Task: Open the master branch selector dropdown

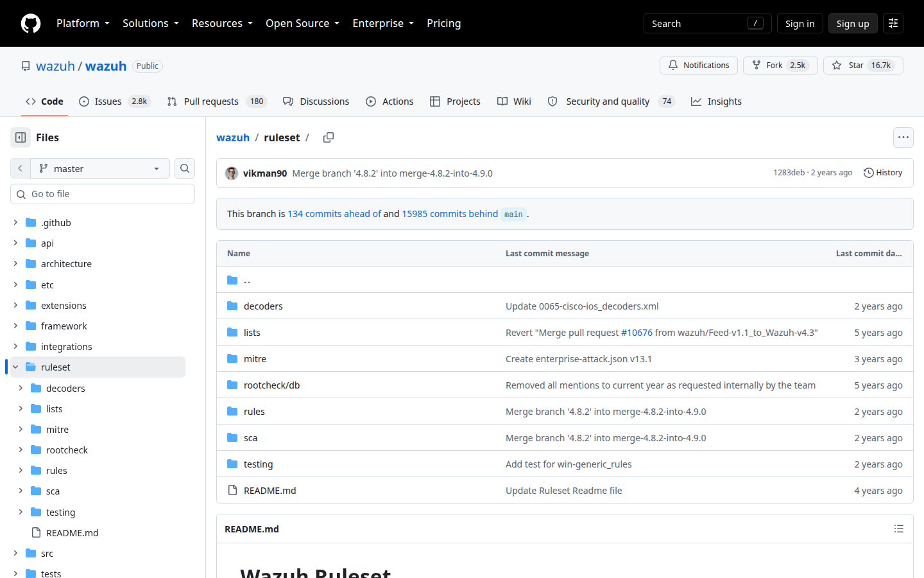Action: coord(100,168)
